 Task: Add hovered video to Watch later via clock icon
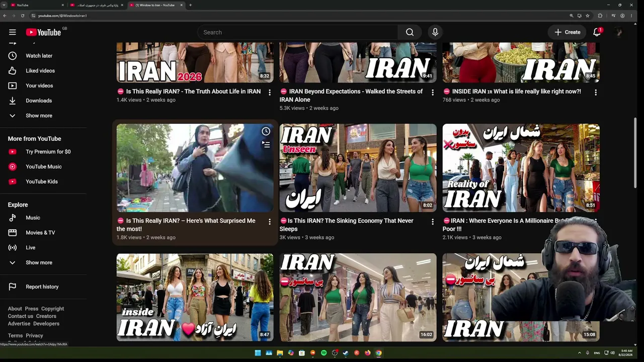tap(266, 132)
